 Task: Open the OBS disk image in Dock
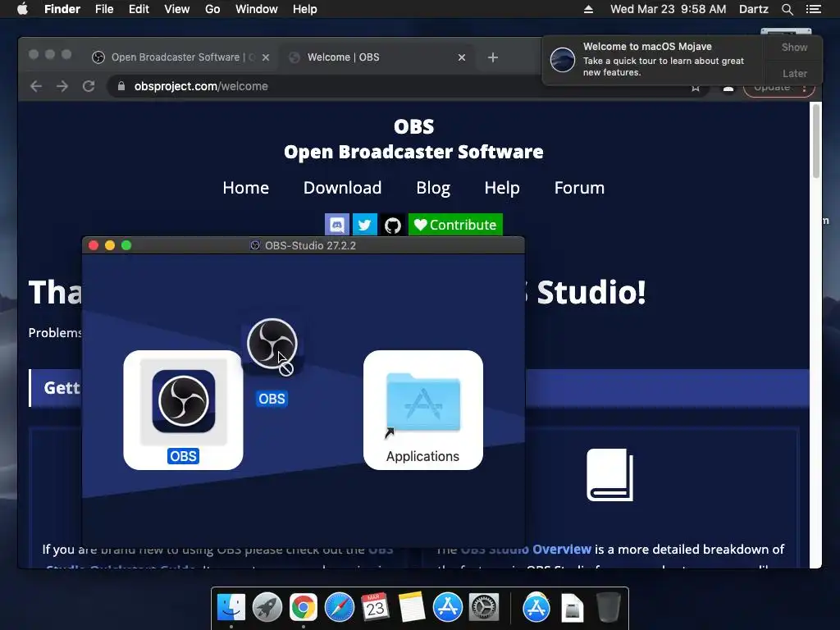click(x=572, y=608)
